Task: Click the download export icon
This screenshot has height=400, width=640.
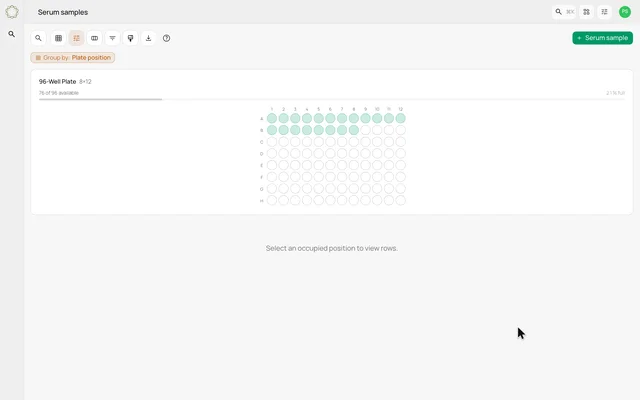Action: click(x=149, y=38)
